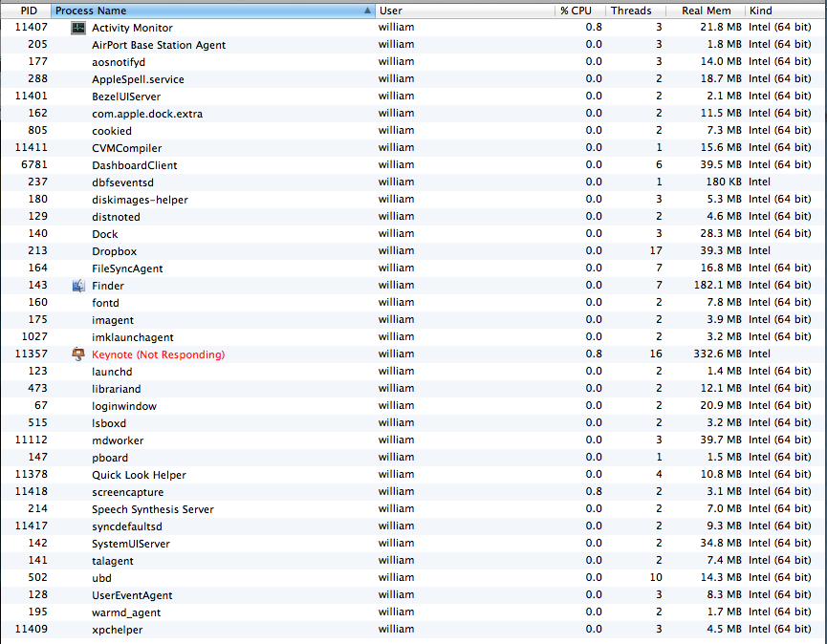This screenshot has height=644, width=827.
Task: Select the diskimages-helper process
Action: pos(140,200)
